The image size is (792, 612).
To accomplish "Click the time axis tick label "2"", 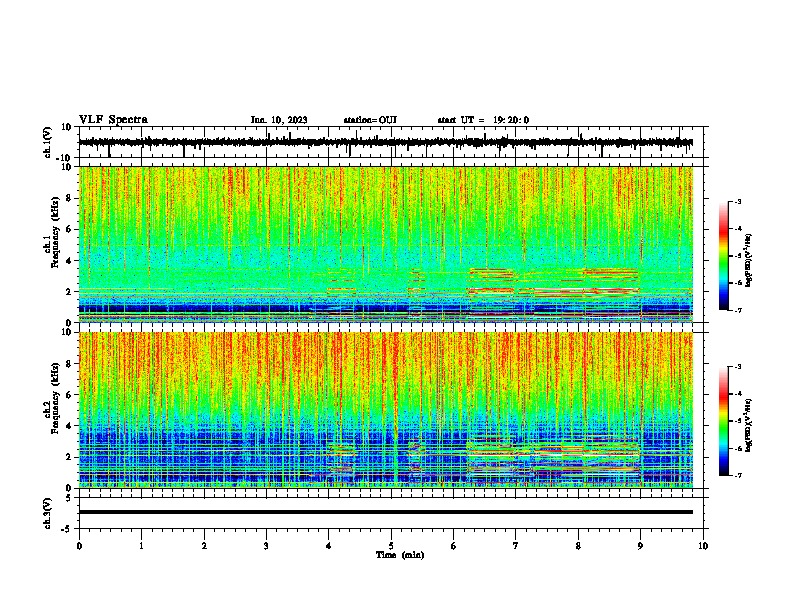I will click(x=204, y=546).
